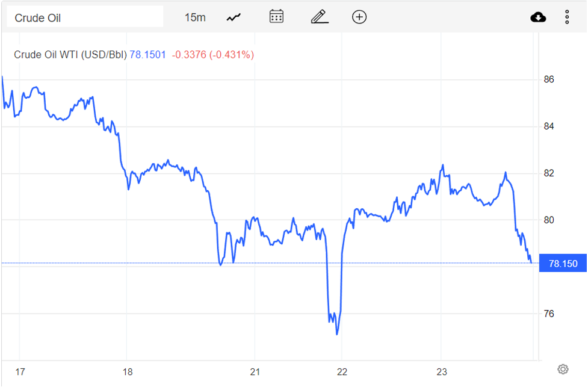Click the 22 date label on the axis
Image resolution: width=588 pixels, height=387 pixels.
(x=341, y=372)
